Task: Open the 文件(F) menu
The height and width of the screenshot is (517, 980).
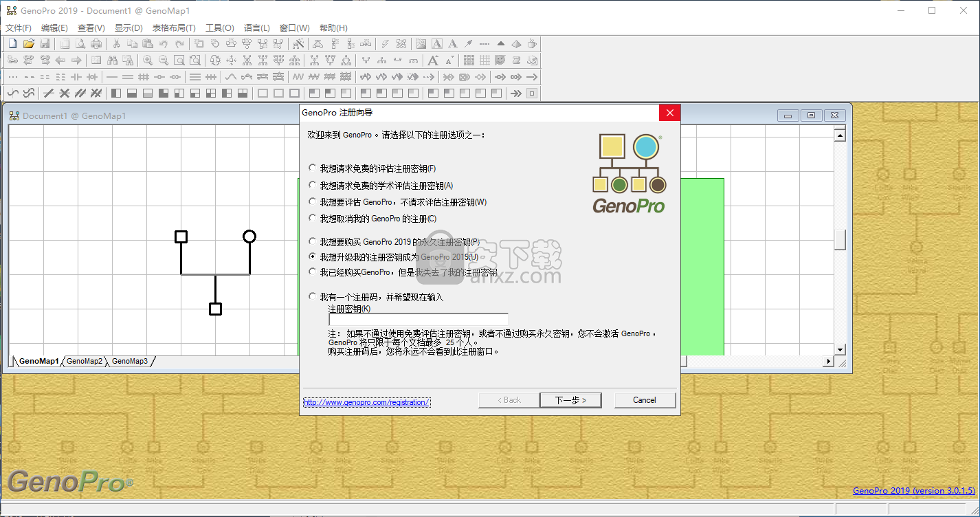Action: tap(19, 27)
